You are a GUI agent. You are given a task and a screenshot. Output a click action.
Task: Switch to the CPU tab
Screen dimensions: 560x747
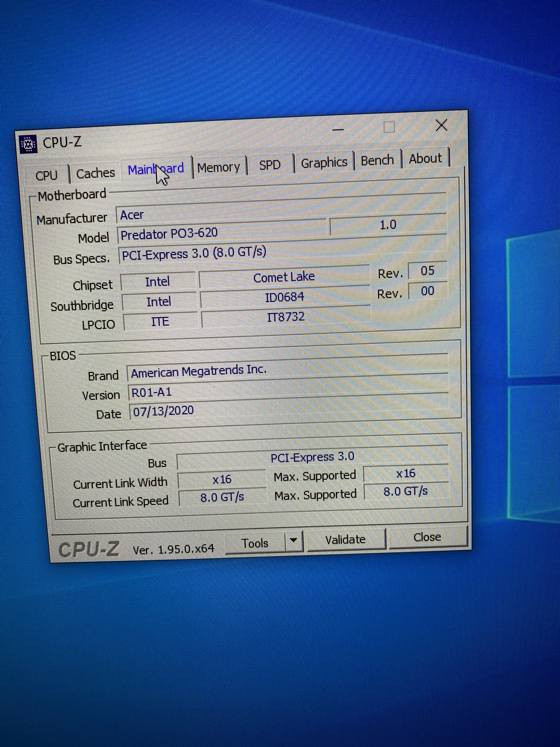pyautogui.click(x=47, y=176)
